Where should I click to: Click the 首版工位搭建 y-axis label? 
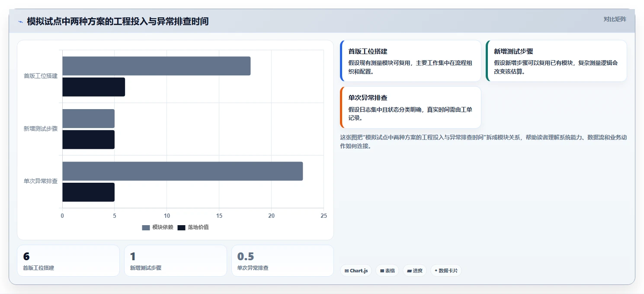pyautogui.click(x=41, y=76)
